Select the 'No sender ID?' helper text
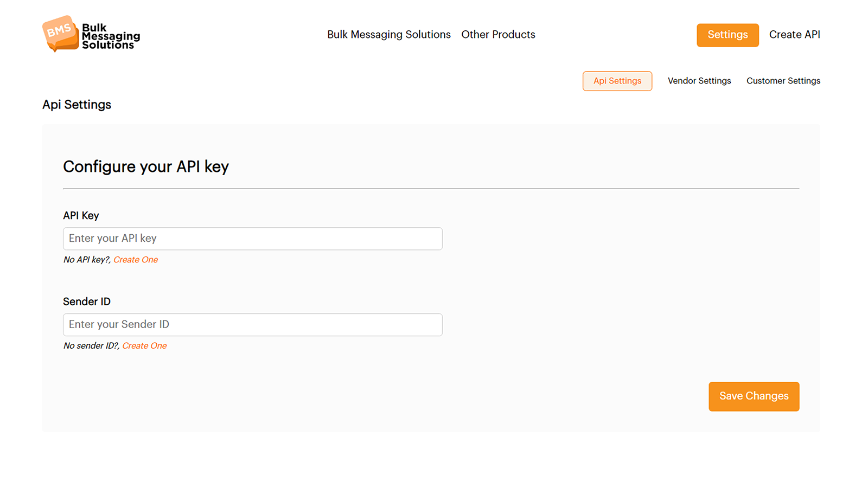 [91, 345]
